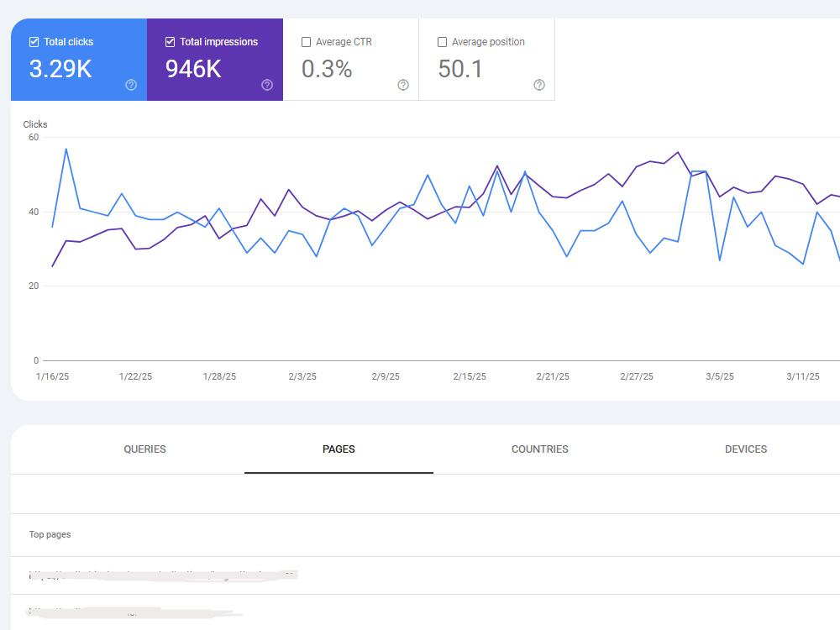Click the 1/16/25 date axis label
840x630 pixels.
coord(52,376)
